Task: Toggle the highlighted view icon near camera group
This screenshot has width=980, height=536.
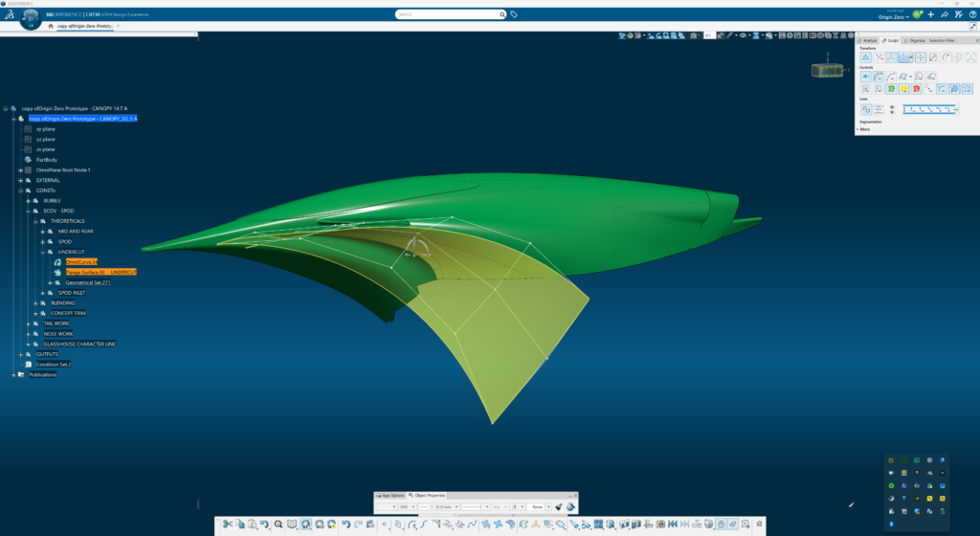Action: (722, 524)
